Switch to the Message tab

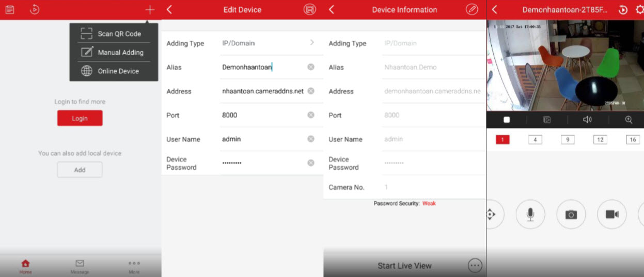point(80,266)
